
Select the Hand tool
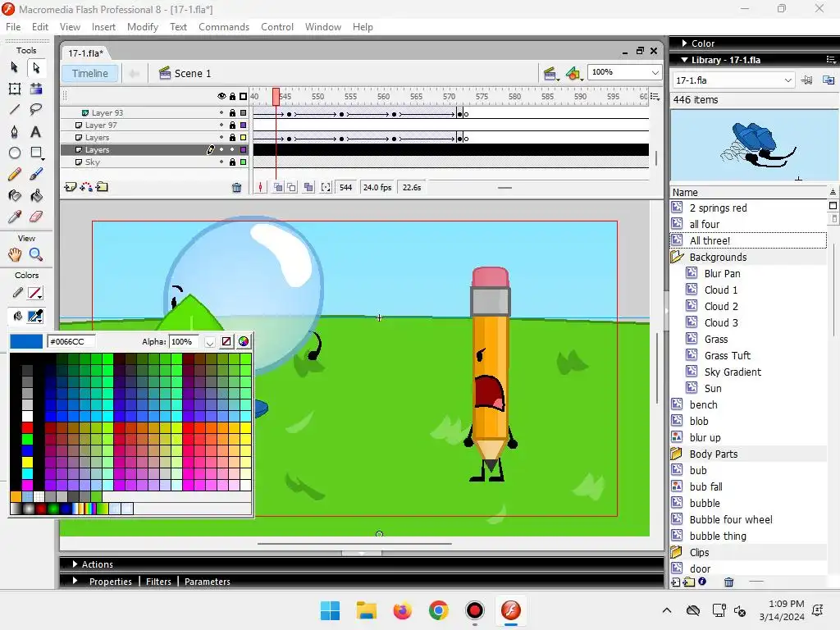[x=15, y=254]
